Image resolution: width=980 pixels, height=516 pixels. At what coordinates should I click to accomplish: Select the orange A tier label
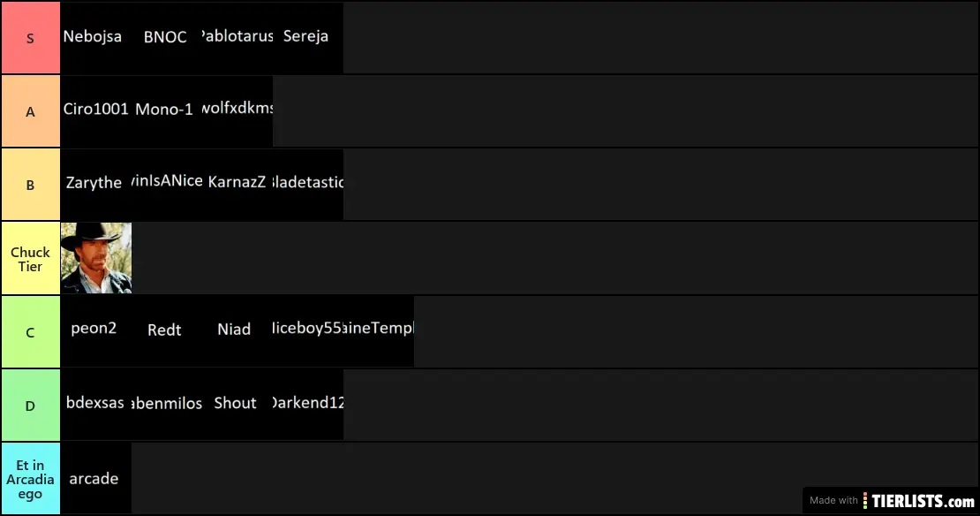tap(30, 111)
